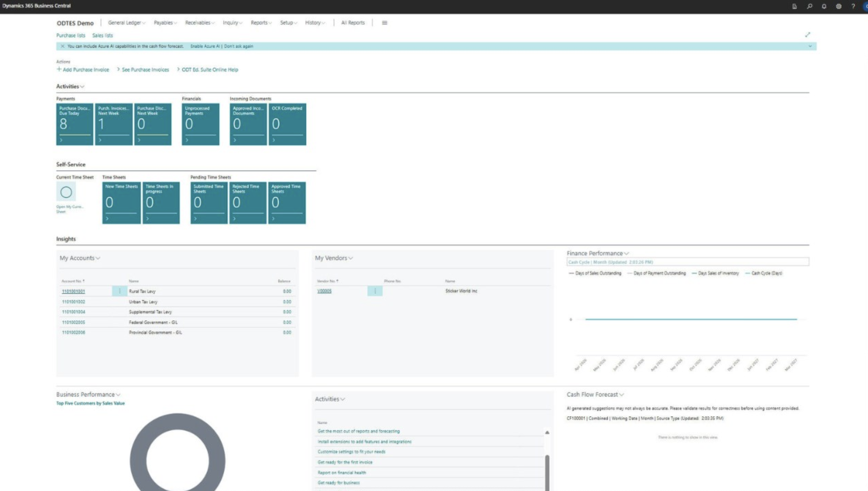This screenshot has height=491, width=868.
Task: Open Unprocessed Payments tile
Action: pyautogui.click(x=201, y=124)
